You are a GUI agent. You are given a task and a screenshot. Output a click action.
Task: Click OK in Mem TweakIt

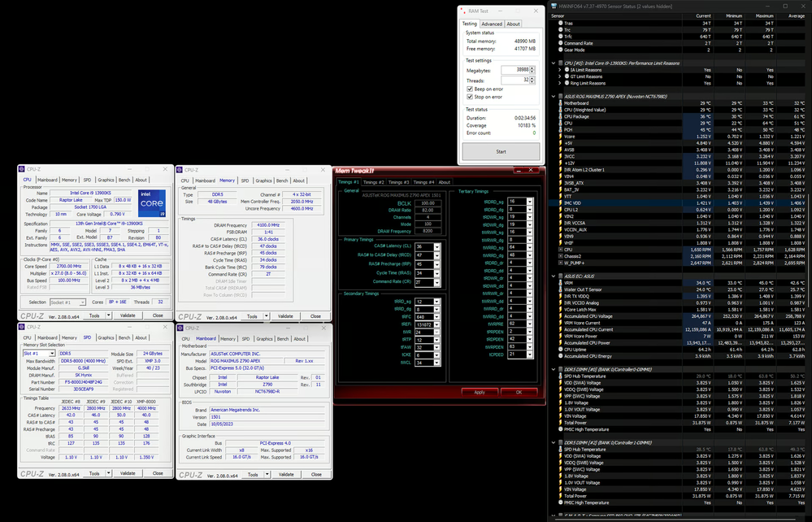519,392
